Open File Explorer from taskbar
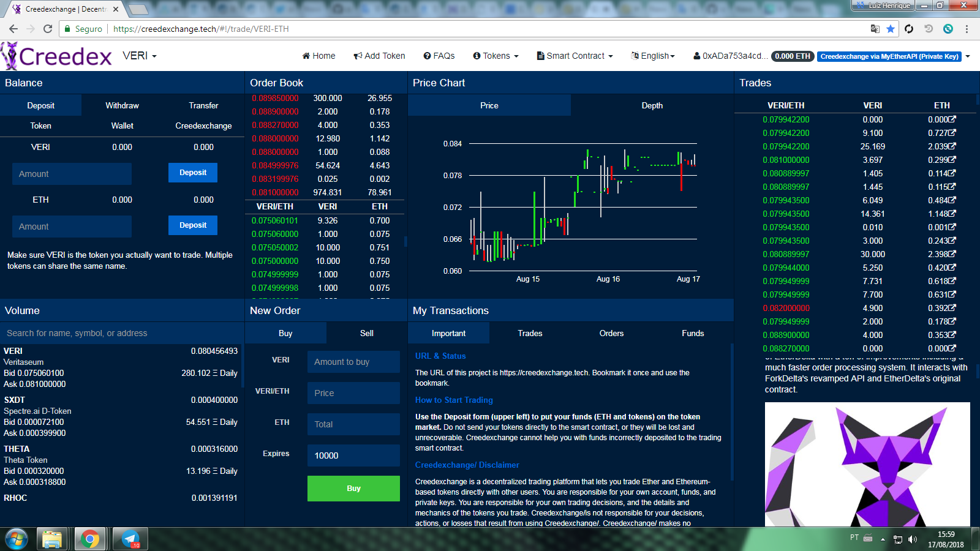 pos(52,539)
